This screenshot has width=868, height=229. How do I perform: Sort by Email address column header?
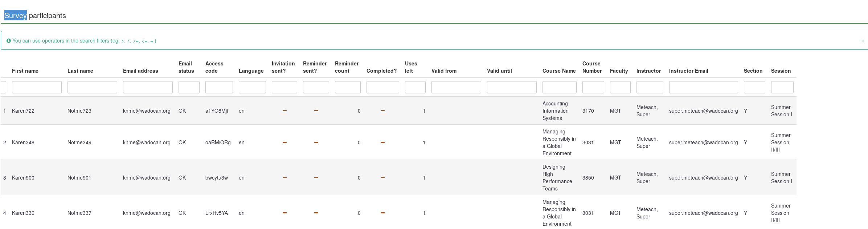click(140, 71)
